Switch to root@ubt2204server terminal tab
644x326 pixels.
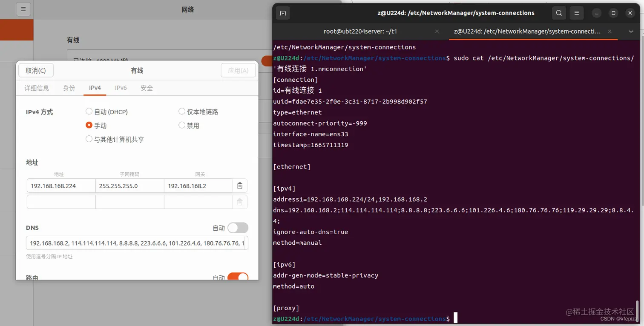pos(360,31)
